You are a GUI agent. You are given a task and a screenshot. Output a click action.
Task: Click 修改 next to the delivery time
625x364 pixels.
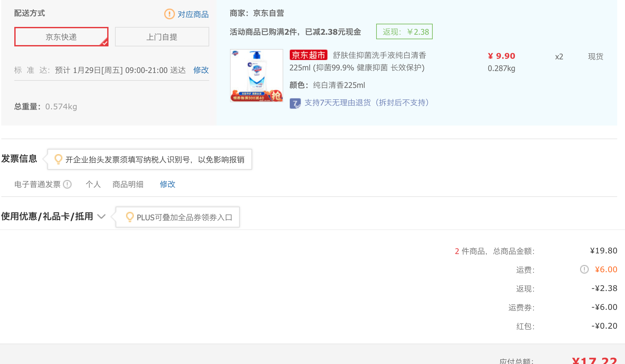click(x=201, y=70)
